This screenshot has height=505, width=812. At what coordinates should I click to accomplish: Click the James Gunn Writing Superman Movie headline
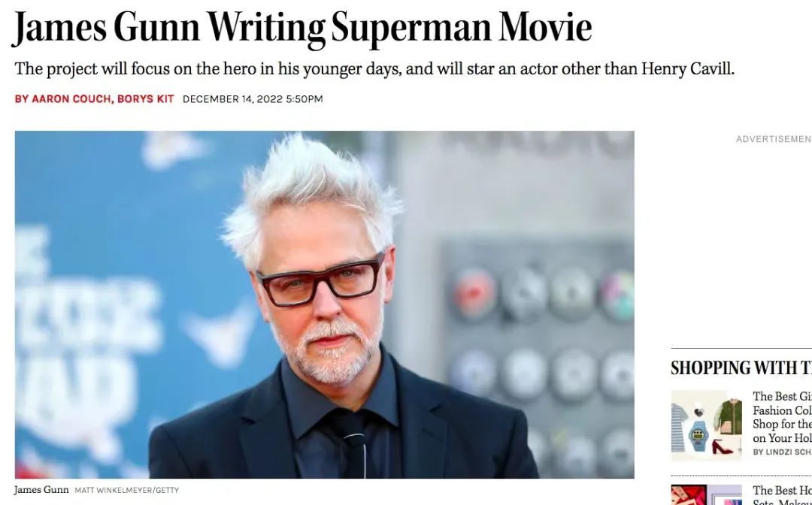[x=302, y=27]
